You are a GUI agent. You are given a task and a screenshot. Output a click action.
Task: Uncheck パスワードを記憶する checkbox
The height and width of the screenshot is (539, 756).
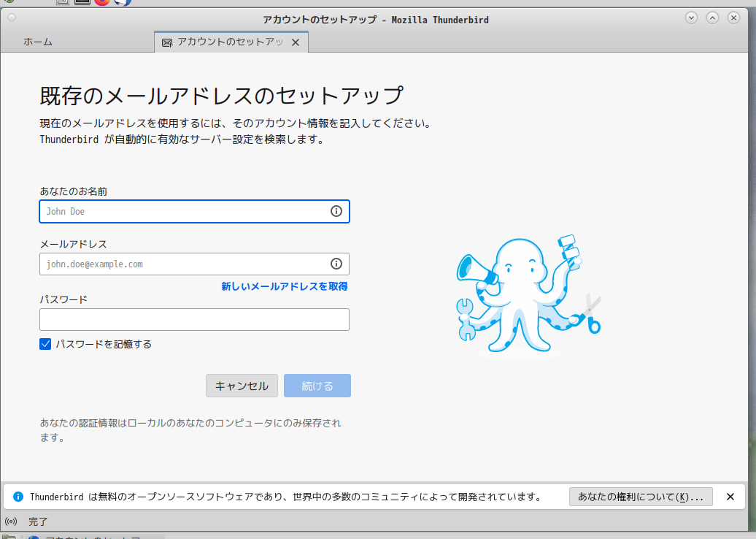[x=45, y=344]
